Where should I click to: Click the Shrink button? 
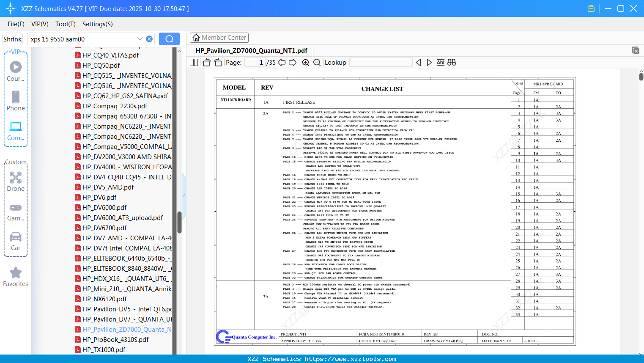pyautogui.click(x=13, y=39)
